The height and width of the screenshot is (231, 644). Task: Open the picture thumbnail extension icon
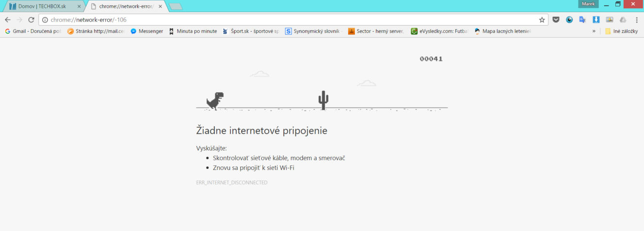tap(610, 20)
